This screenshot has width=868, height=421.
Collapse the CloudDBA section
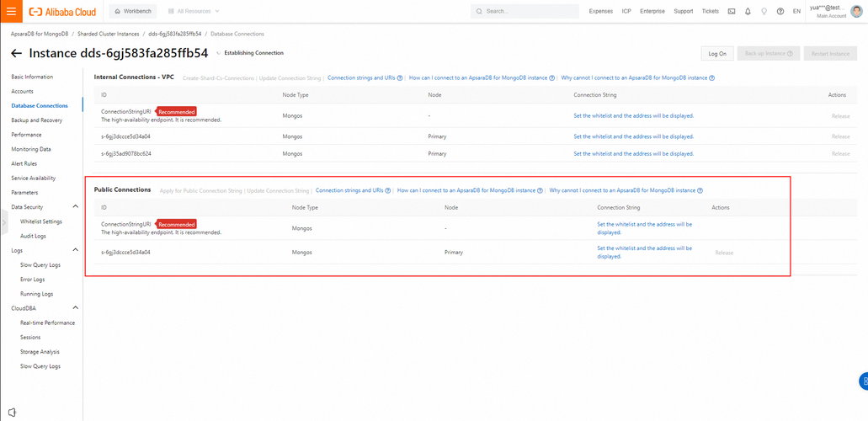(x=76, y=308)
